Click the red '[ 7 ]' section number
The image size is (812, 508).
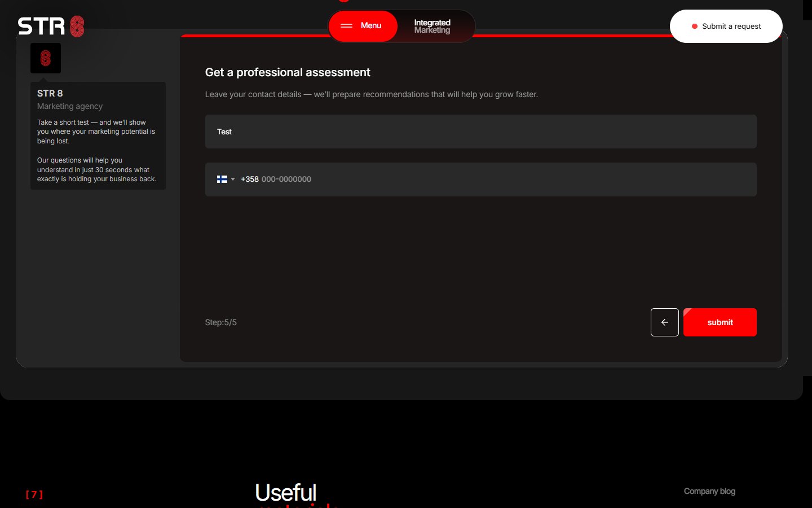click(x=34, y=494)
